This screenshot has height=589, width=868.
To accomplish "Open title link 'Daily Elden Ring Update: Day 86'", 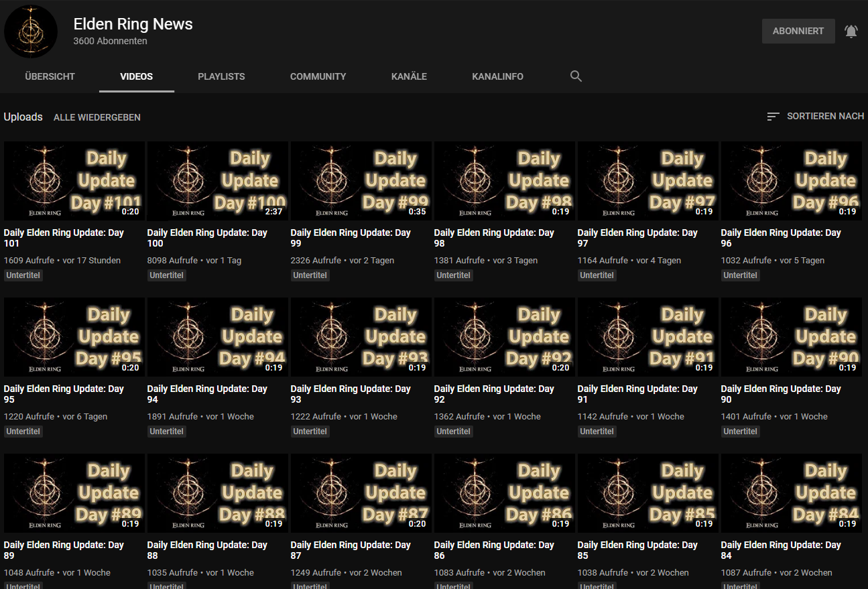I will tap(495, 550).
